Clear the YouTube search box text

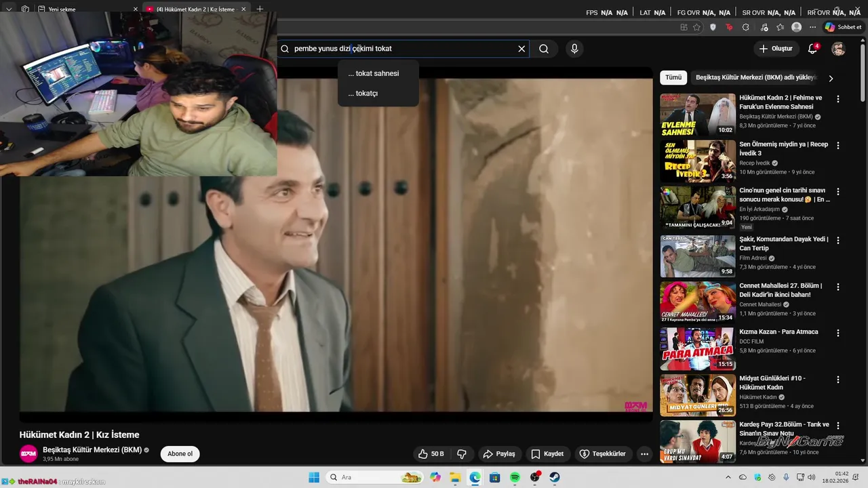coord(521,49)
